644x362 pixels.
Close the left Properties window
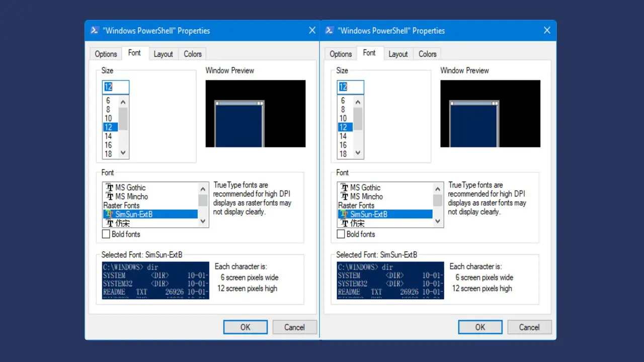(x=312, y=31)
